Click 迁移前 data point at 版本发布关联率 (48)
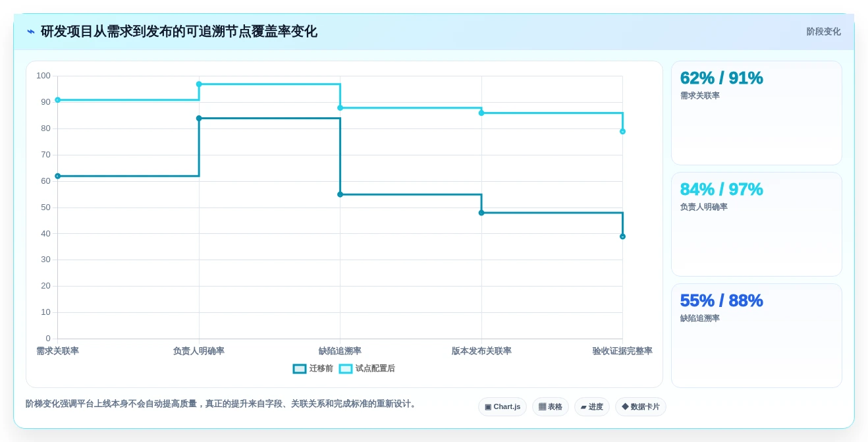Viewport: 868px width, 442px height. (x=481, y=213)
